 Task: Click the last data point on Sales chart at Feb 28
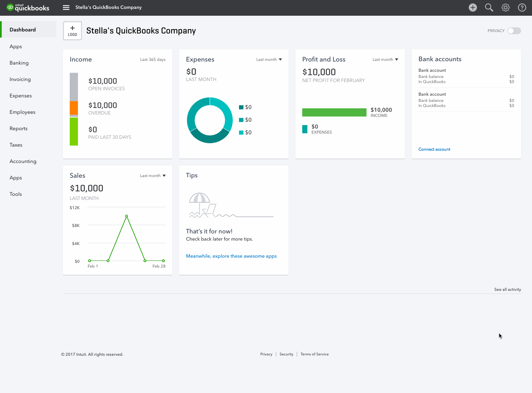(163, 261)
